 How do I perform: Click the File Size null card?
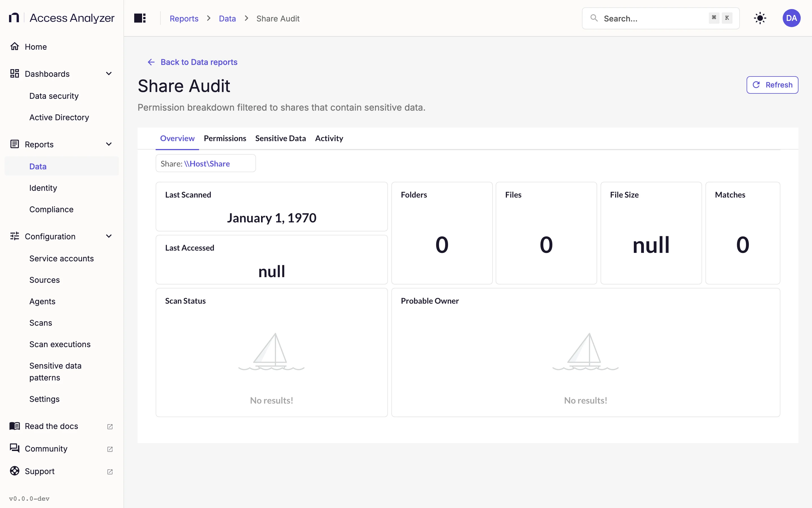(651, 233)
